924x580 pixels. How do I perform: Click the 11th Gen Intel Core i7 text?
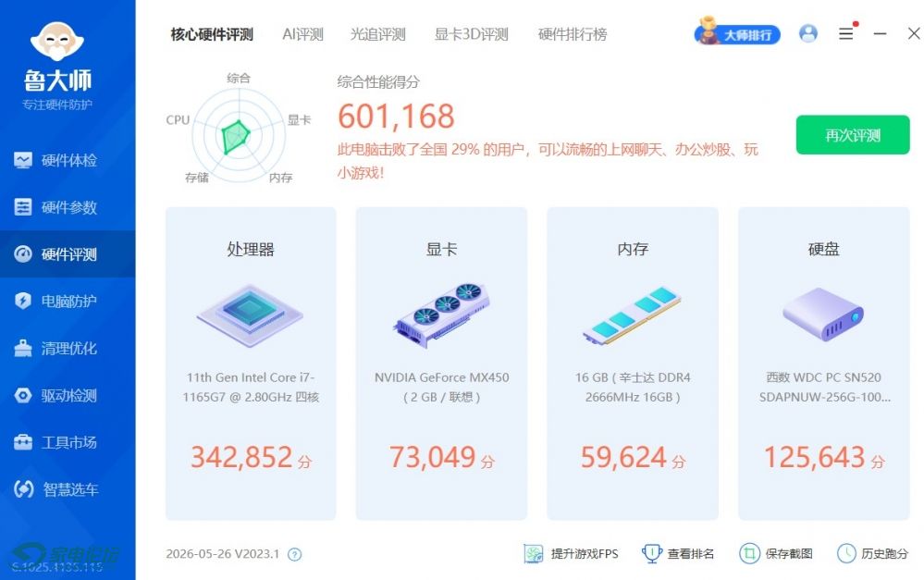click(251, 388)
